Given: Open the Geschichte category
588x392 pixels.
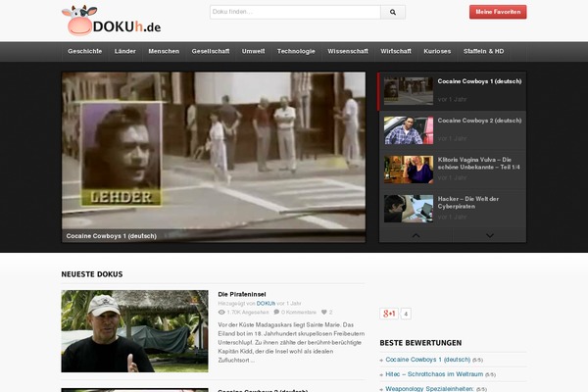Looking at the screenshot, I should [x=84, y=51].
